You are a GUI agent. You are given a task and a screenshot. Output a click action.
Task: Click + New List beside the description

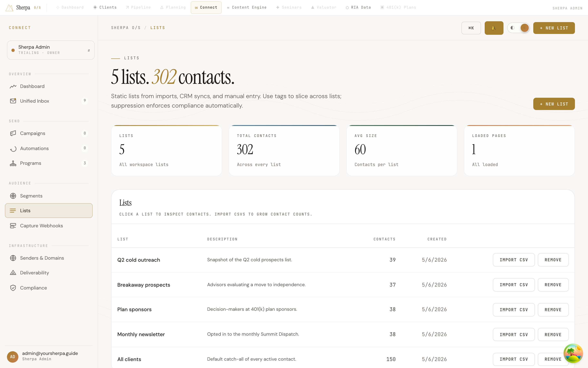coord(554,104)
